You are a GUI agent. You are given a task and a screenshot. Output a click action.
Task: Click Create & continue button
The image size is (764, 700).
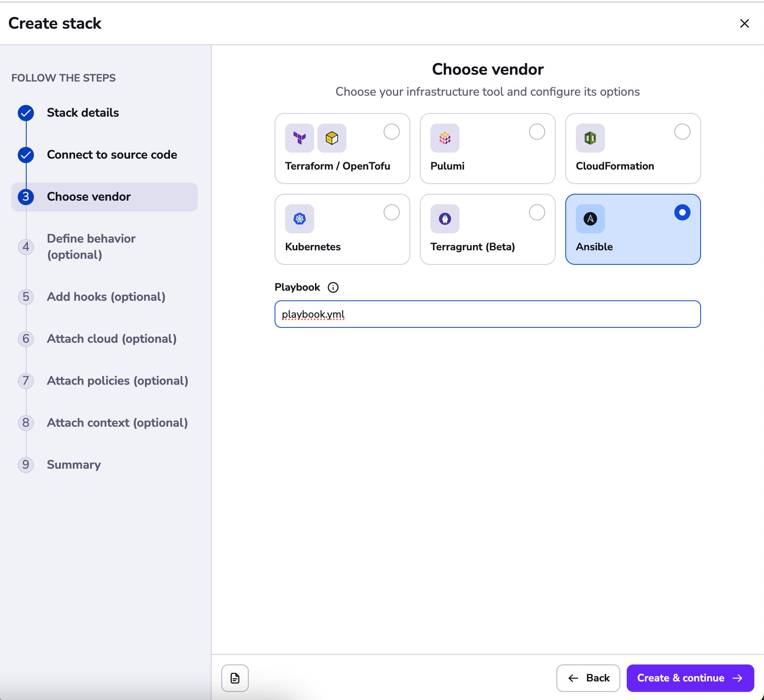click(690, 678)
